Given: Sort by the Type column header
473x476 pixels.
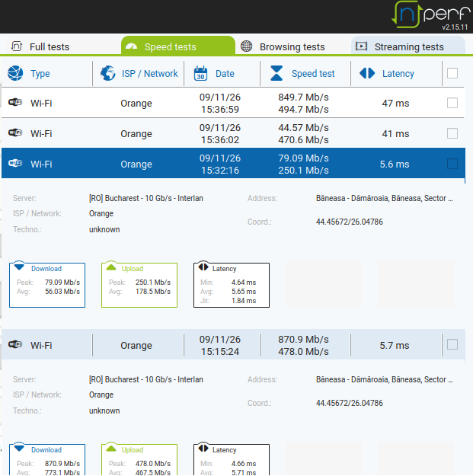Looking at the screenshot, I should 40,73.
